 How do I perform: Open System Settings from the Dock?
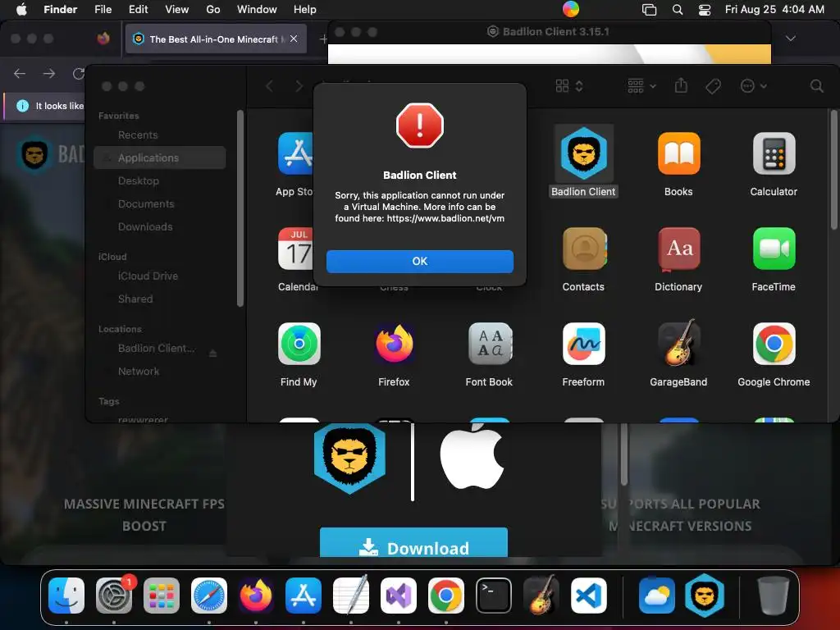click(x=114, y=596)
